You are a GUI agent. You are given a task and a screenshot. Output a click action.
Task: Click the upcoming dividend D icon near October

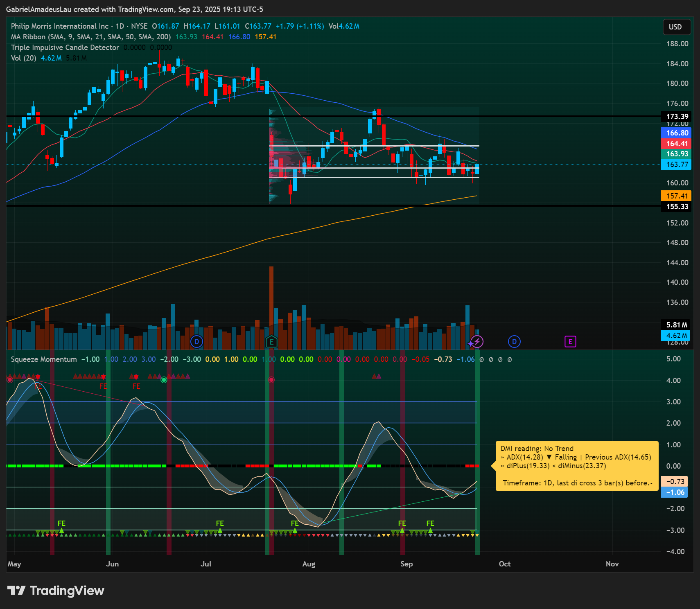[514, 341]
